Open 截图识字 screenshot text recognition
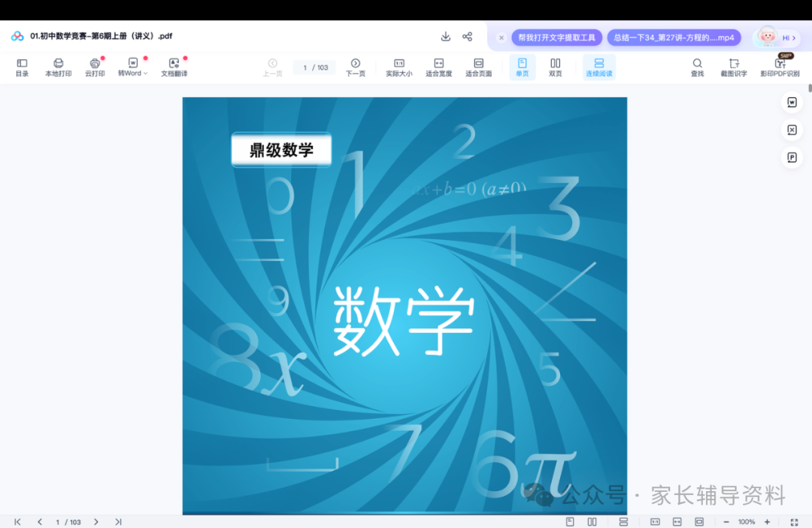The width and height of the screenshot is (812, 528). [x=734, y=68]
